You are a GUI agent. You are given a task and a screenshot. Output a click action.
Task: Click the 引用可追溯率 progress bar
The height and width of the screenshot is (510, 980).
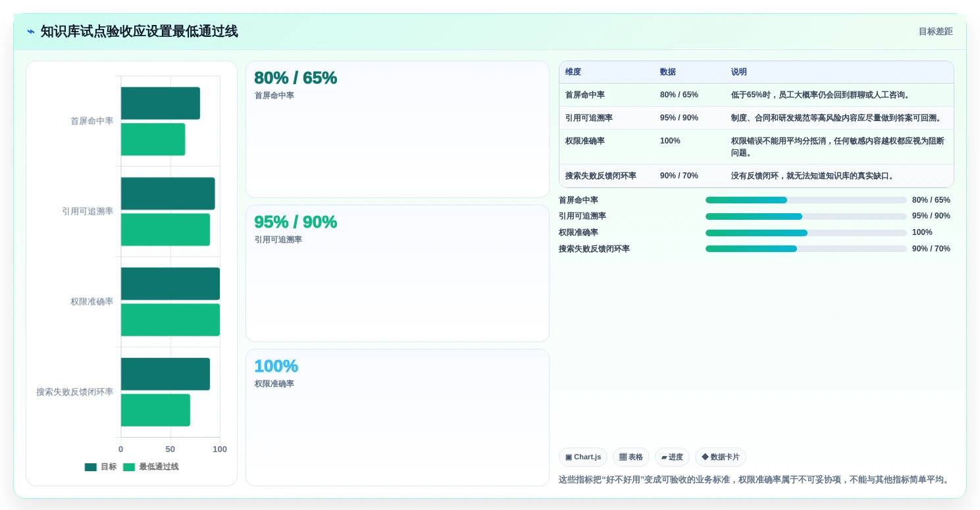[806, 217]
